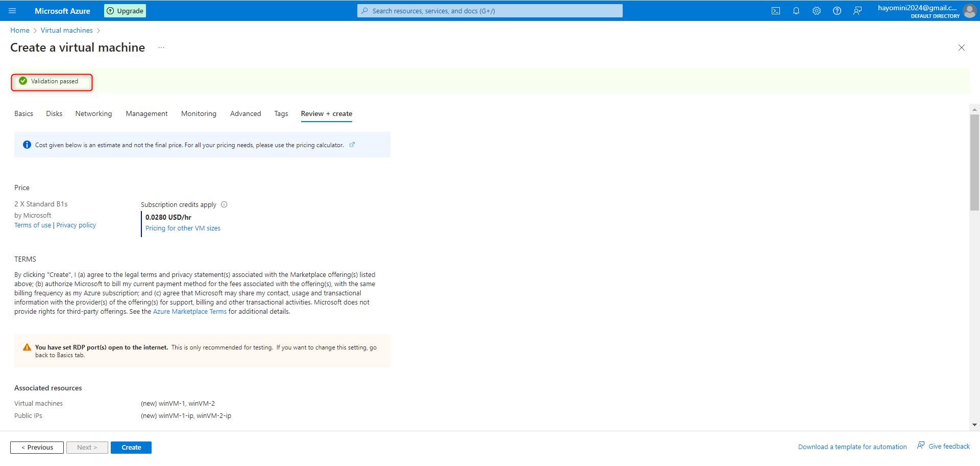Click the '0.0280 USD/hr' price value
This screenshot has height=466, width=980.
coord(168,217)
